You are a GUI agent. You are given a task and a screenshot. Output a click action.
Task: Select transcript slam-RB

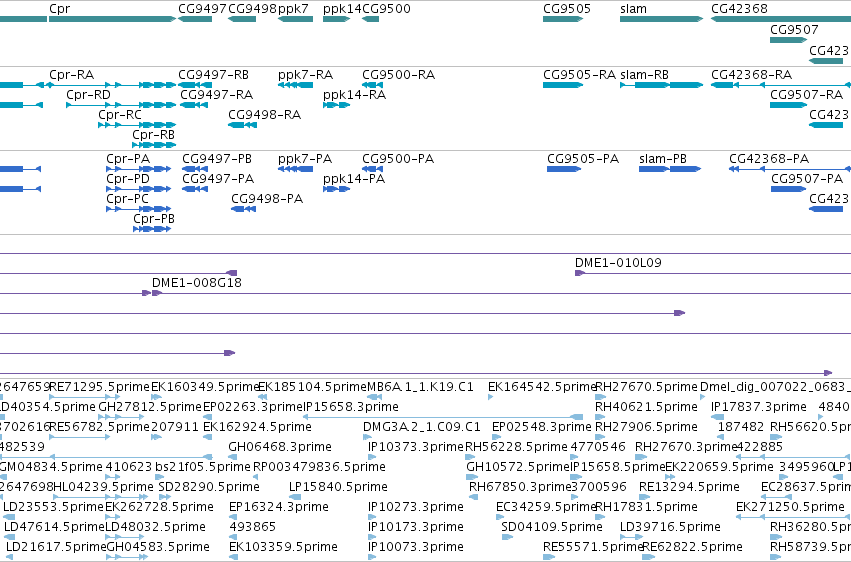tap(662, 85)
